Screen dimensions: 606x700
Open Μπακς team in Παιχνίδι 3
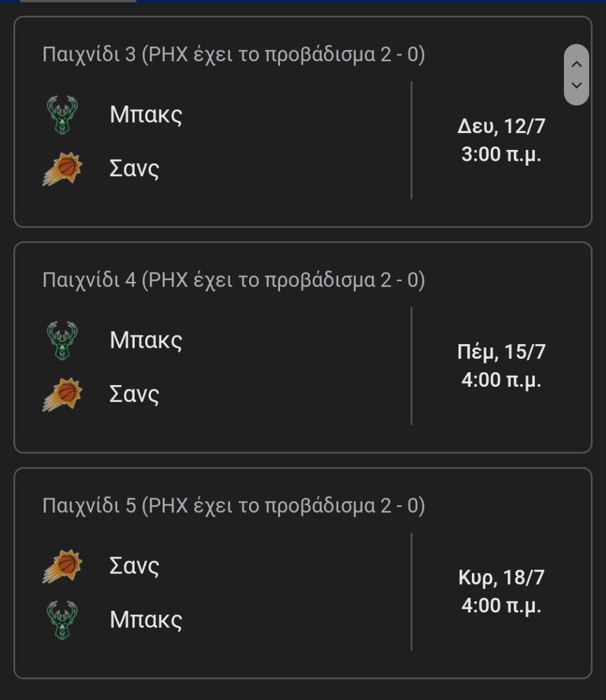(146, 115)
